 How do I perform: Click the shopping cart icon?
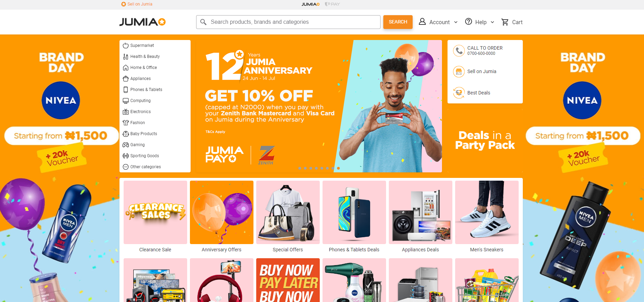[505, 22]
